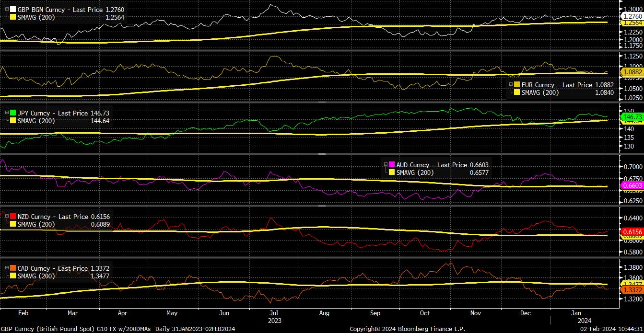Click SMAVG (200) value 0.6089 in NZD legend

coord(101,224)
